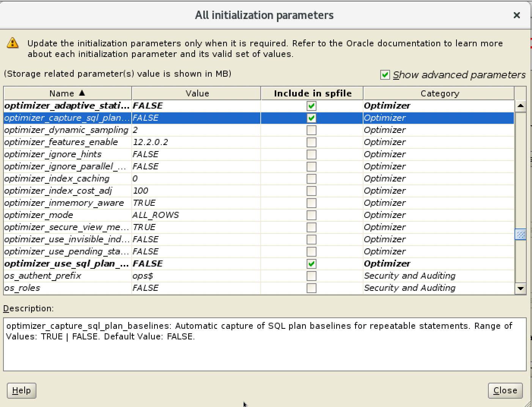Click the yellow warning triangle icon
This screenshot has width=532, height=407.
(x=13, y=43)
